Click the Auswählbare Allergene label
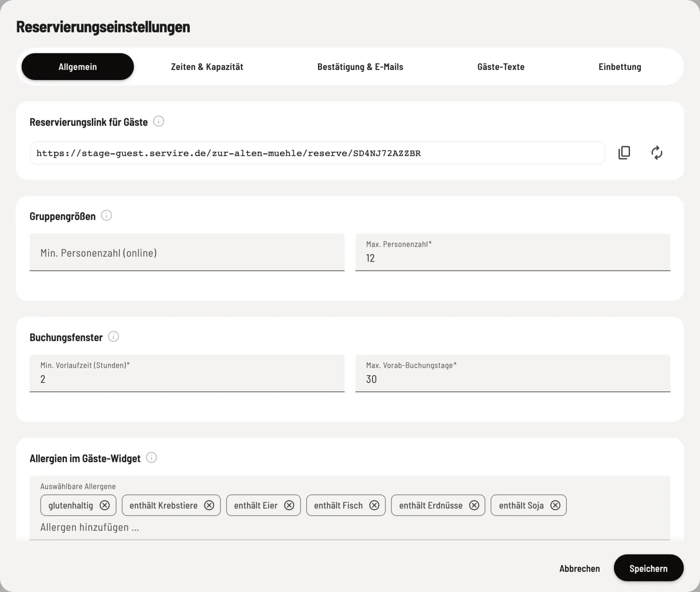Viewport: 700px width, 592px height. point(78,486)
